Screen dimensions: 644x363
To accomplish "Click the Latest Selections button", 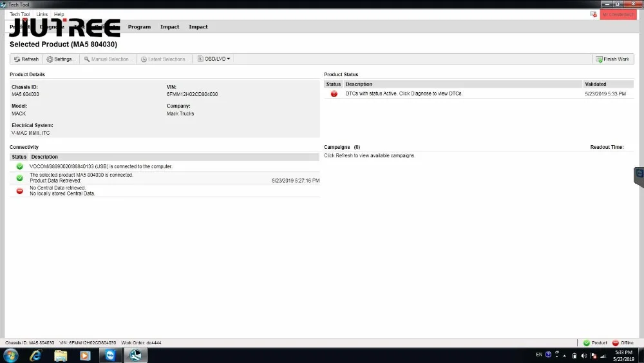I will tap(165, 59).
